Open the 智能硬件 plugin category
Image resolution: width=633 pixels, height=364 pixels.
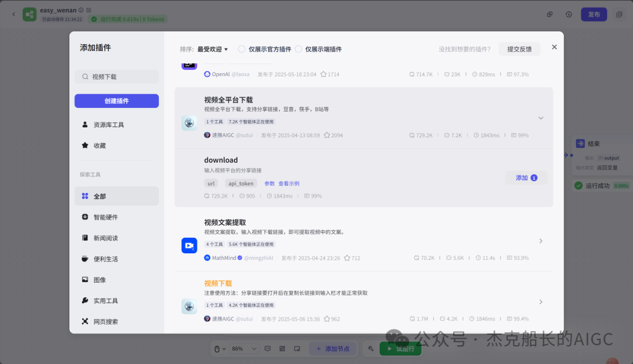click(x=105, y=216)
